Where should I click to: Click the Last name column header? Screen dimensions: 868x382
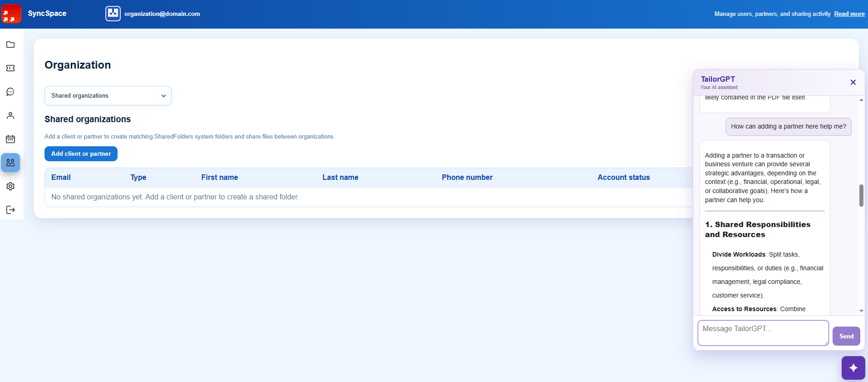[x=340, y=177]
